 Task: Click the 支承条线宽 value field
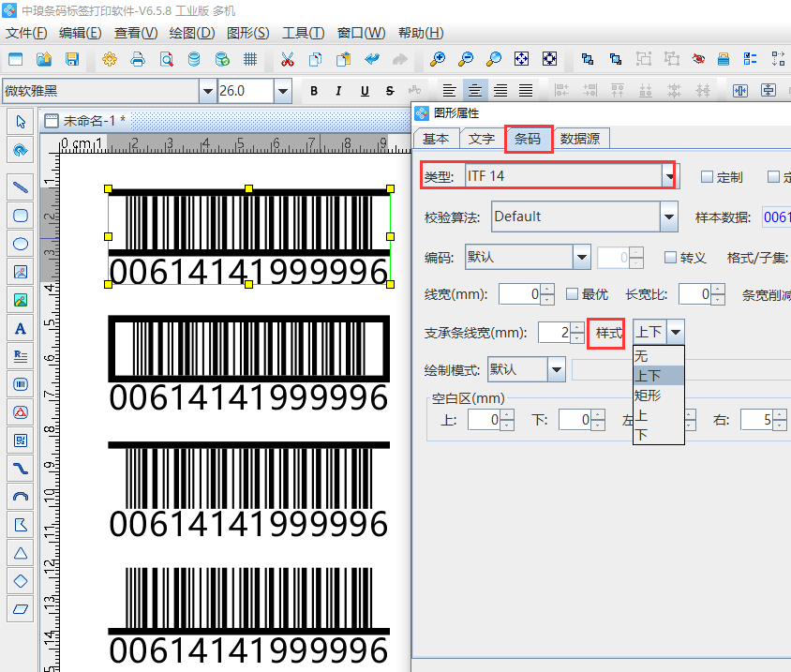click(554, 333)
